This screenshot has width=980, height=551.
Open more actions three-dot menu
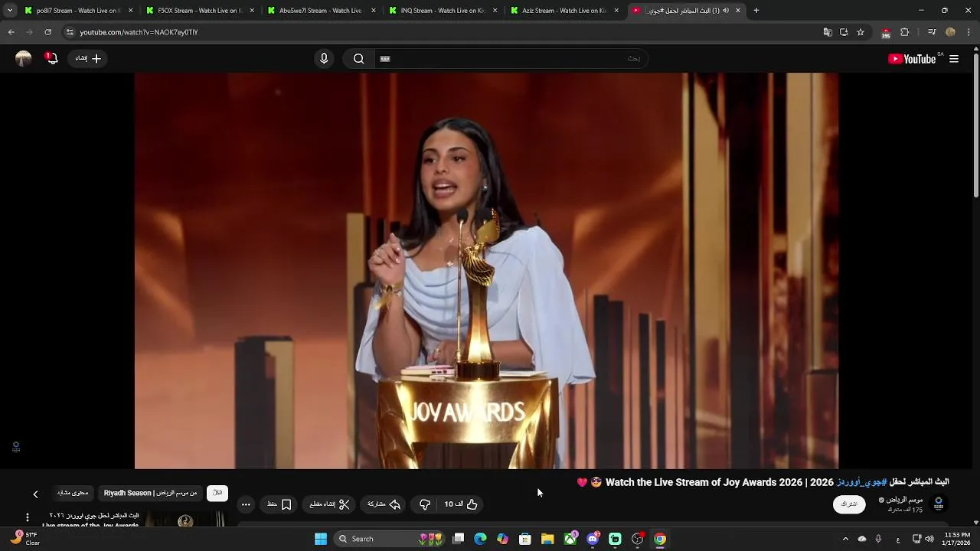coord(246,504)
